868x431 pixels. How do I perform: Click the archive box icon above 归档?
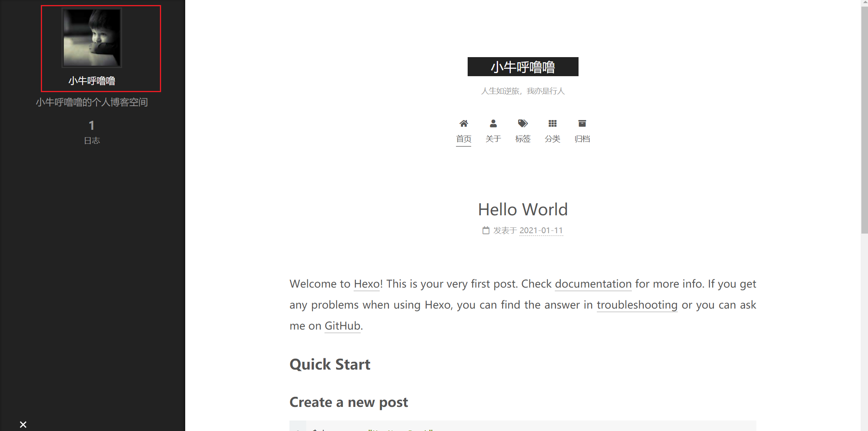[x=582, y=124]
